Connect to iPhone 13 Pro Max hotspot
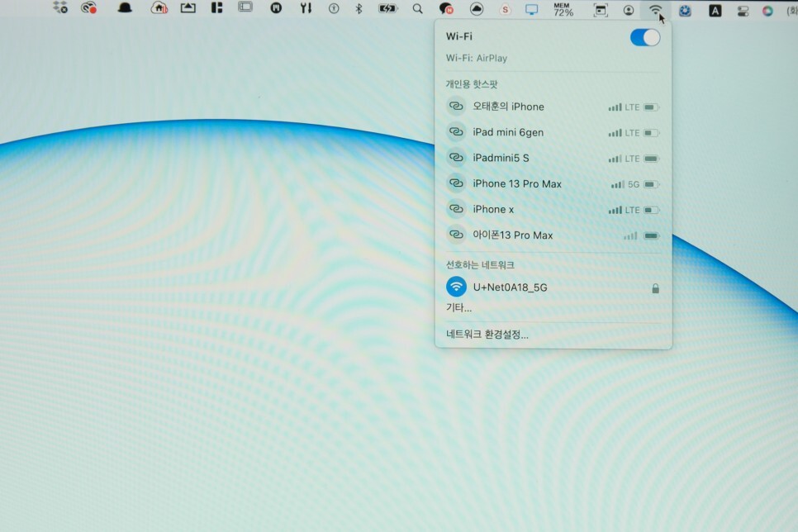798x532 pixels. click(x=553, y=183)
